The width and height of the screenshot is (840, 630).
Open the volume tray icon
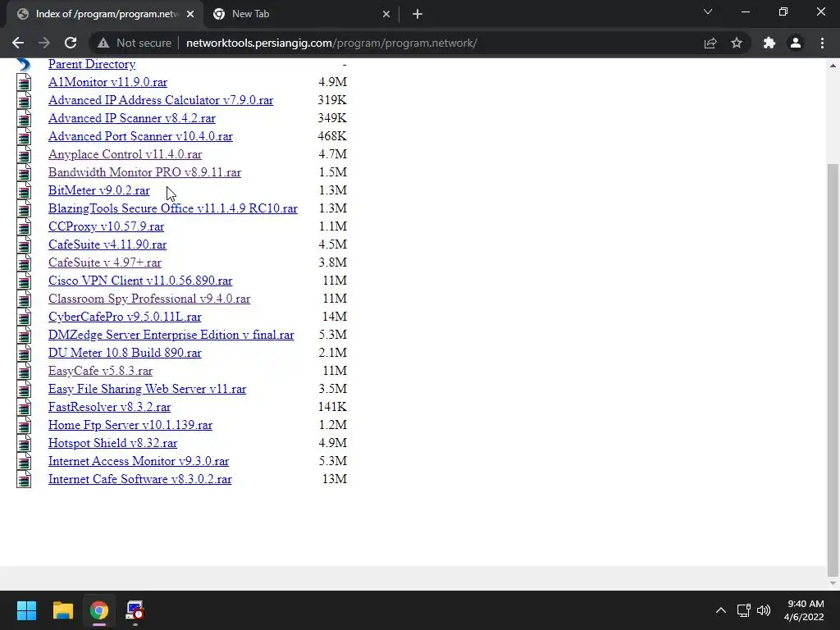click(x=764, y=610)
